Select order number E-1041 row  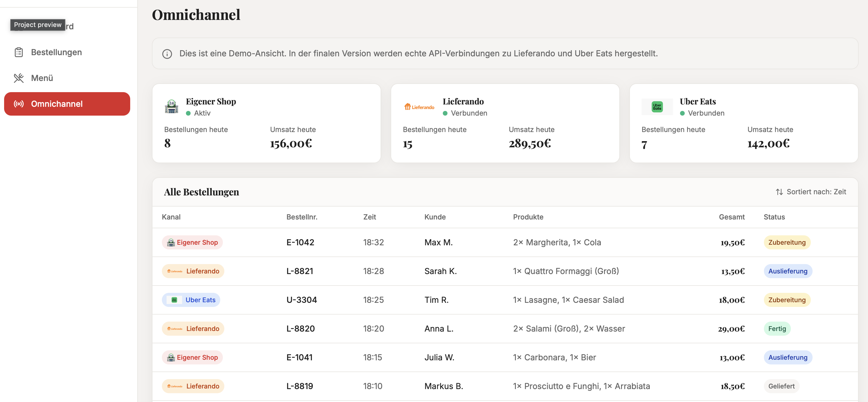coord(299,357)
